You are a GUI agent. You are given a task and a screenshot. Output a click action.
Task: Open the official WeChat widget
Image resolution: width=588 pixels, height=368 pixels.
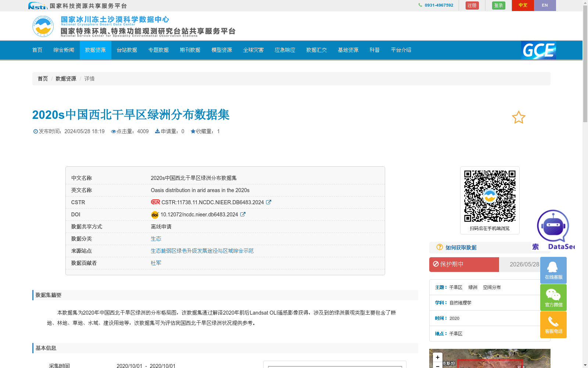tap(553, 297)
